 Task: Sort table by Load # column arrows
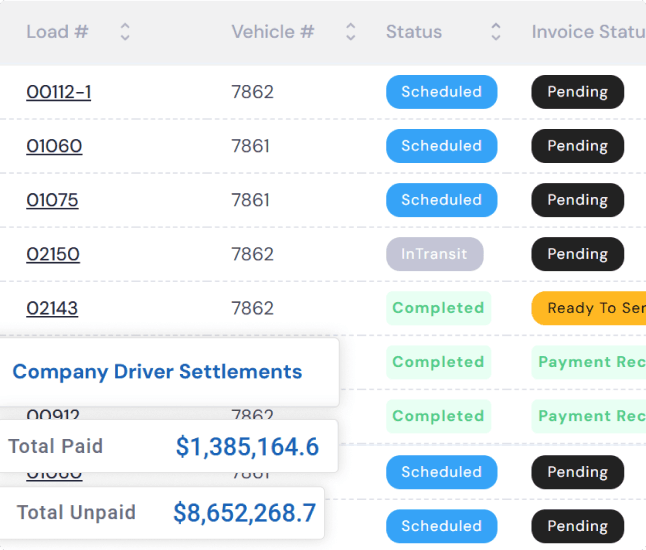click(125, 32)
